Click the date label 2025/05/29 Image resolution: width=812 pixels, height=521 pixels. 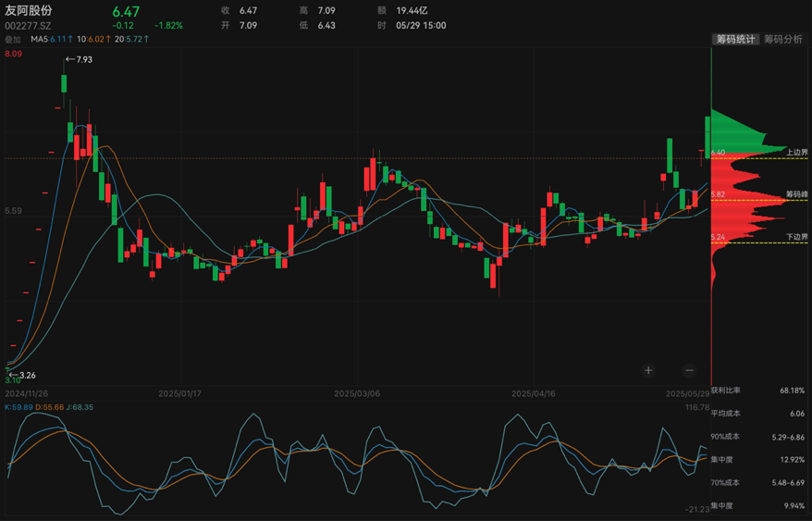tap(688, 393)
